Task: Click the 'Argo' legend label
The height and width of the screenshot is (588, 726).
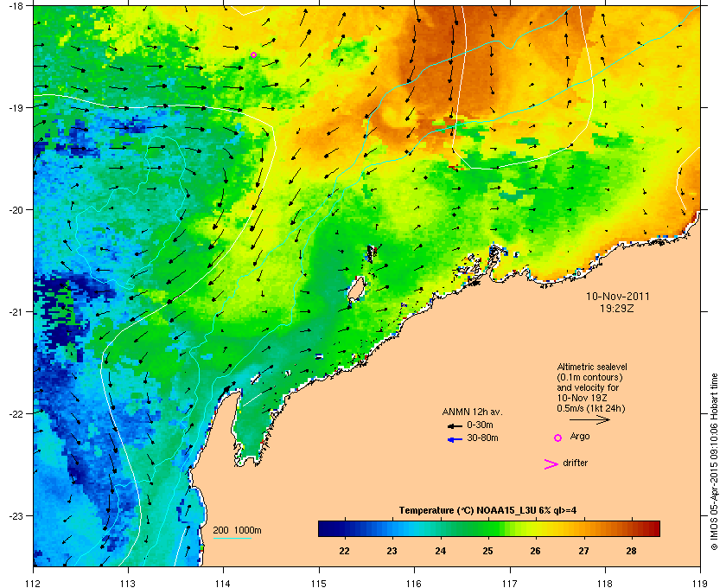Action: [580, 437]
